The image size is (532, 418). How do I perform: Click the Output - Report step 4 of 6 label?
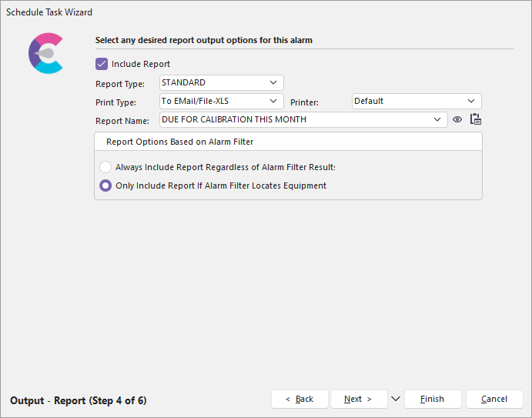click(79, 400)
